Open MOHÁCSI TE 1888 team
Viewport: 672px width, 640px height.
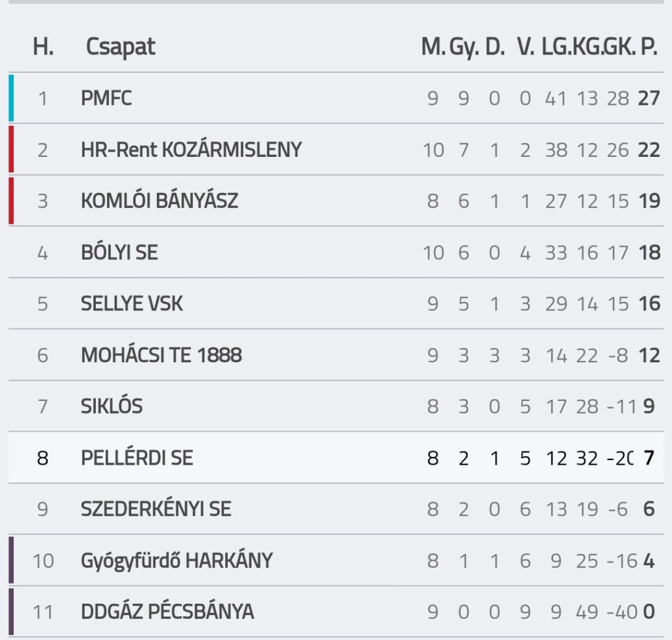pos(161,355)
